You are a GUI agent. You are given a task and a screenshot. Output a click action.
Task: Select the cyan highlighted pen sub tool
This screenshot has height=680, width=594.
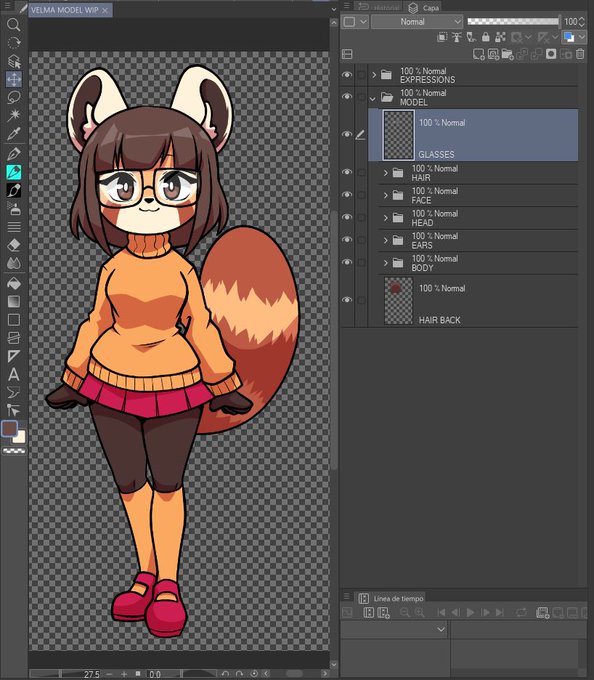tap(13, 172)
